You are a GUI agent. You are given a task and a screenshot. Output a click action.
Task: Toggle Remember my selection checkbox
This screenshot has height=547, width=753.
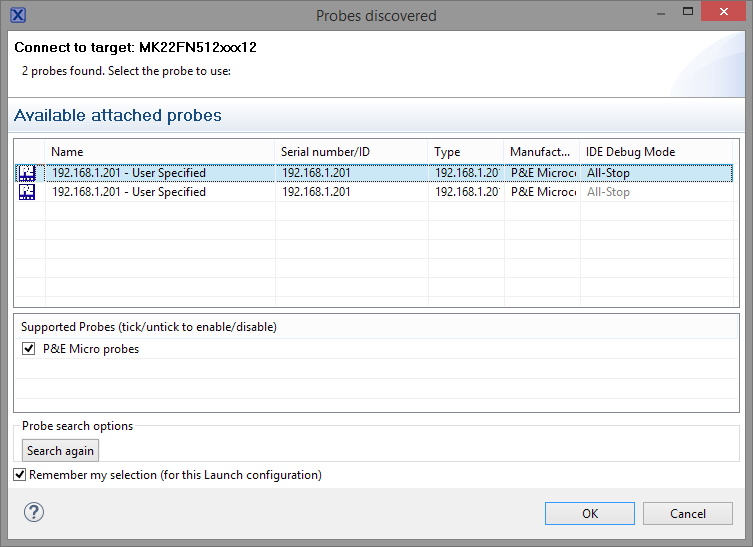pos(20,475)
